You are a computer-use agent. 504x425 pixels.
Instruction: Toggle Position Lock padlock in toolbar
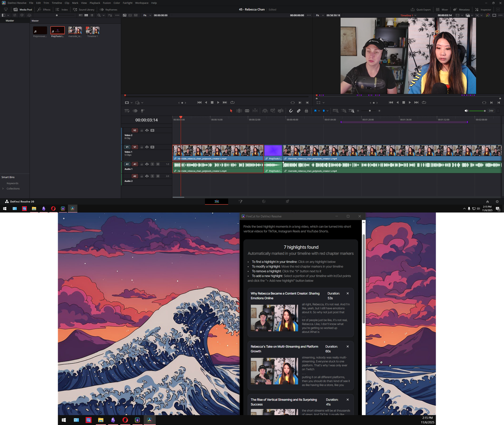click(306, 111)
